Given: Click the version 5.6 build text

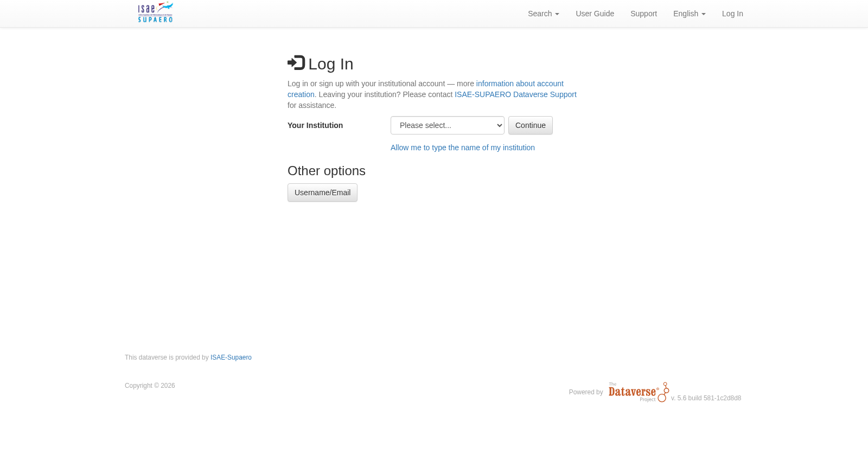Looking at the screenshot, I should [x=706, y=398].
